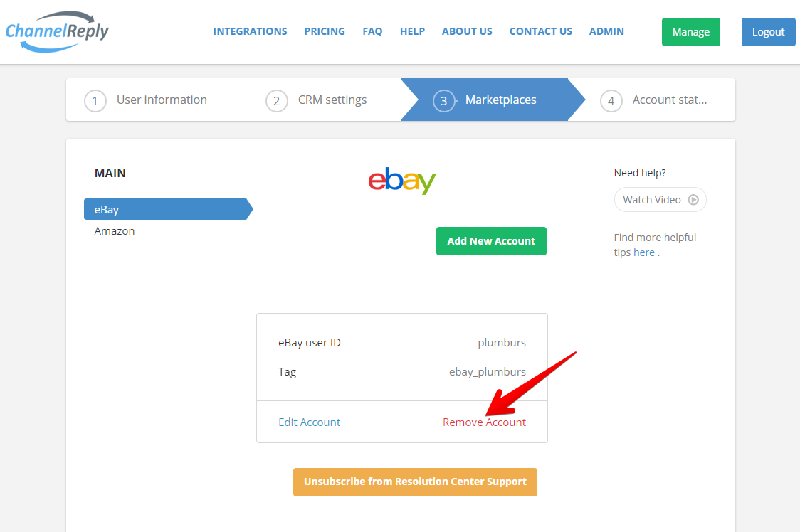This screenshot has height=532, width=800.
Task: Select step 1 circle User information
Action: click(x=95, y=100)
